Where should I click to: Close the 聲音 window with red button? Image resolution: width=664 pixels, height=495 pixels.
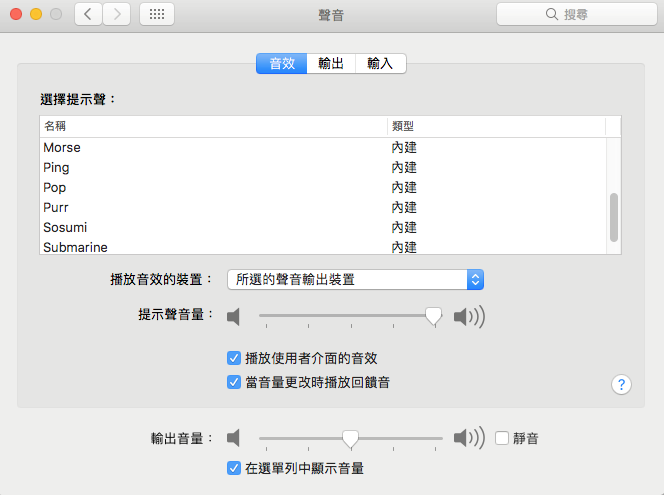pos(16,14)
